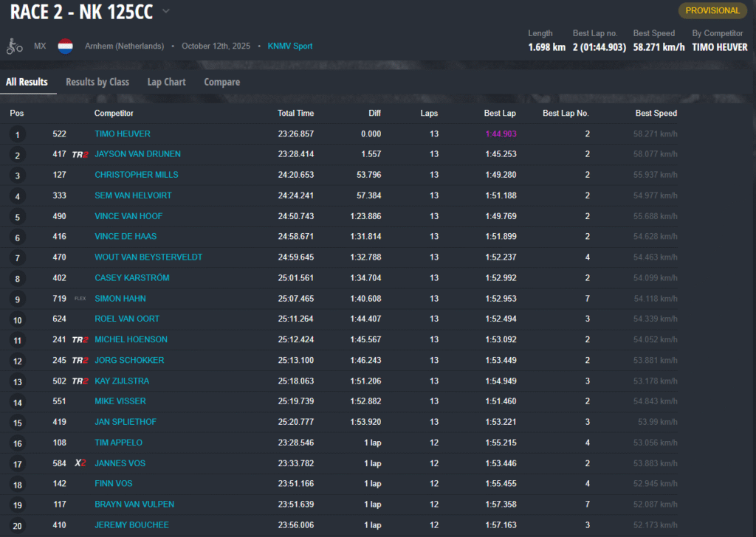Open the KNMV Sport link
The width and height of the screenshot is (756, 537).
click(290, 46)
